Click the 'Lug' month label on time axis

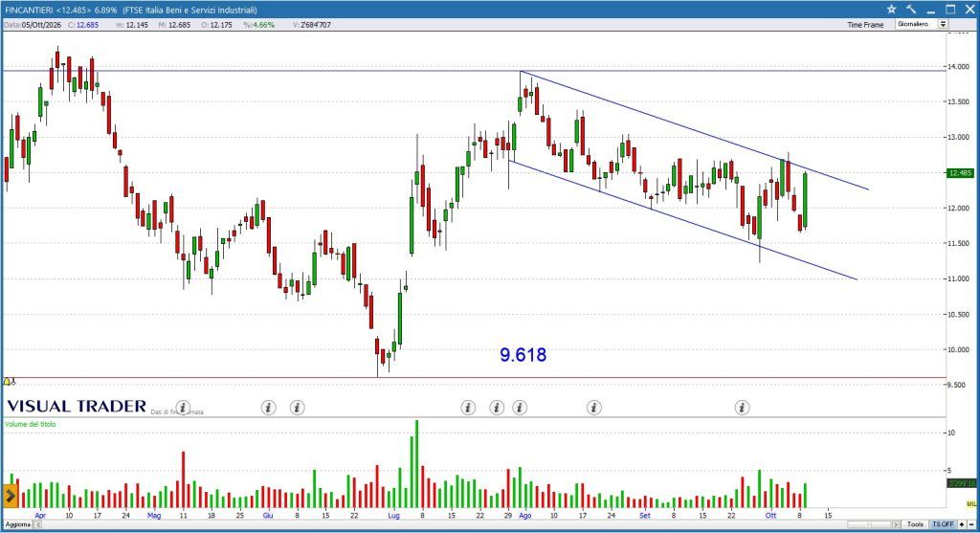click(393, 516)
